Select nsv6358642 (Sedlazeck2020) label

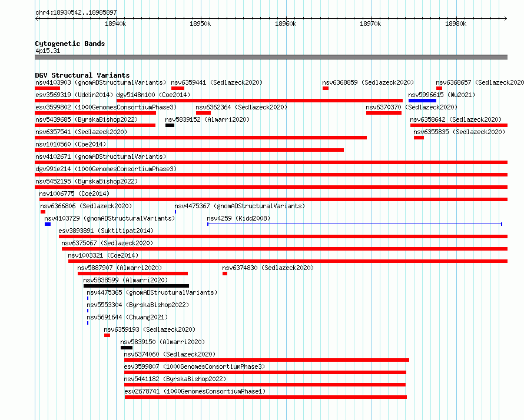point(456,119)
